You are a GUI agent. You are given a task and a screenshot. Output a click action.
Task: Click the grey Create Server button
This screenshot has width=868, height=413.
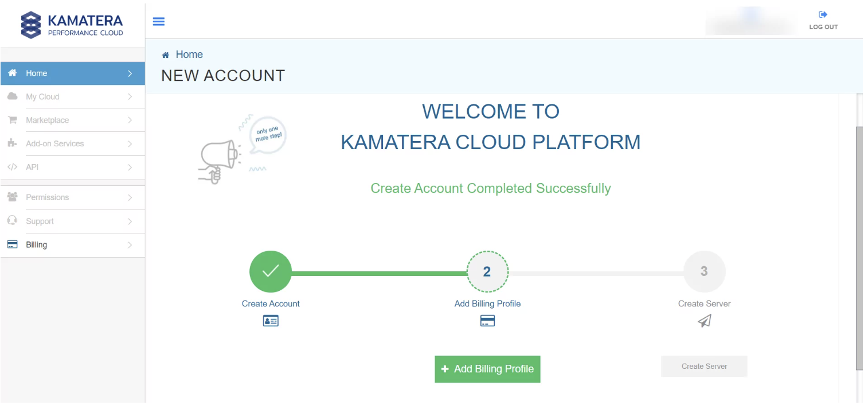click(x=704, y=366)
